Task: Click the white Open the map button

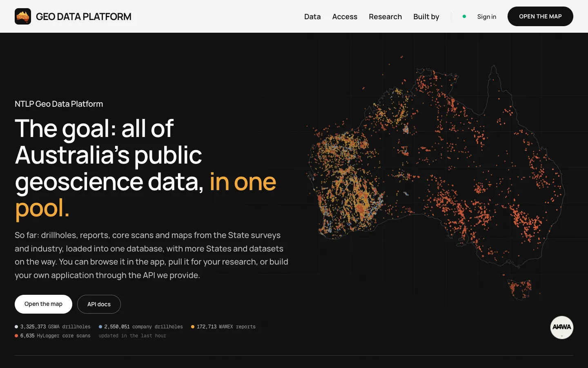Action: 43,304
